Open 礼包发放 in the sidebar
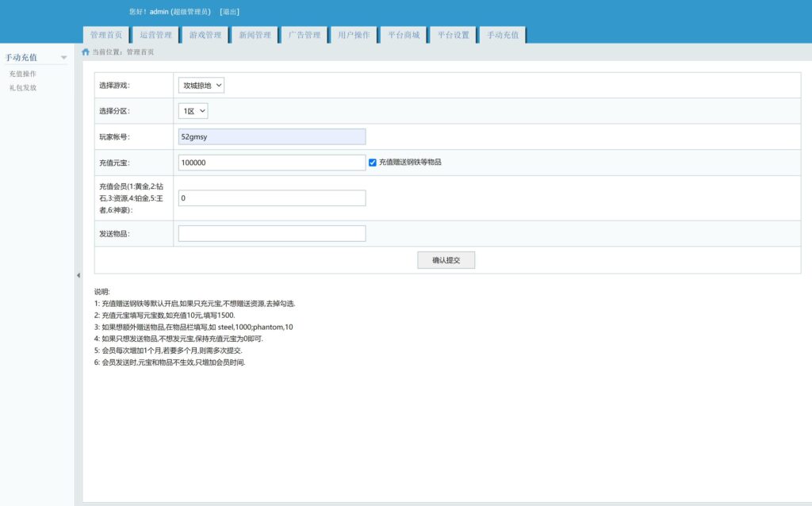The image size is (812, 506). click(x=23, y=88)
